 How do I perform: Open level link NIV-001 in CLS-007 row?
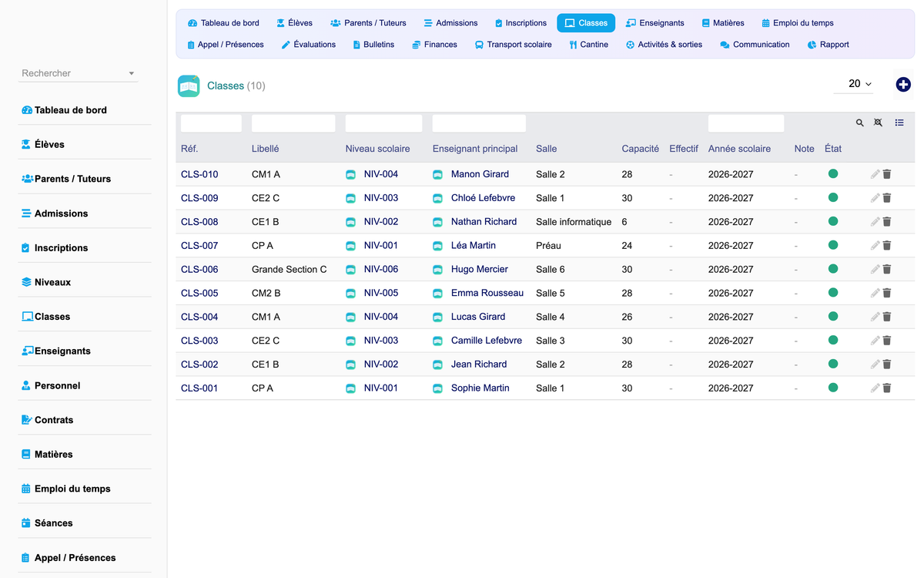tap(381, 246)
